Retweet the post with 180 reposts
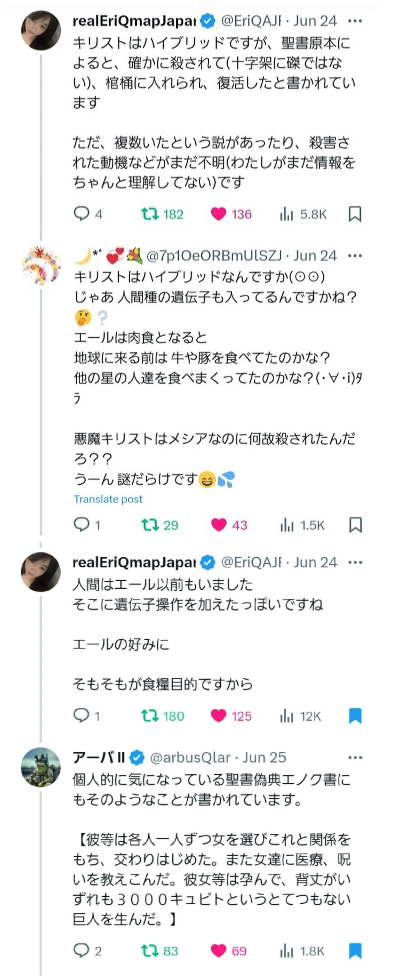 [x=150, y=716]
